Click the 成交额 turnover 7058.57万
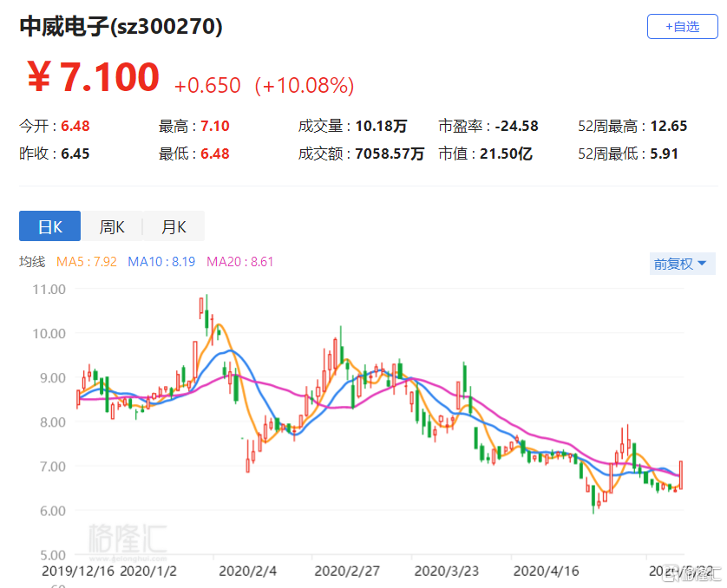727x588 pixels. point(390,154)
